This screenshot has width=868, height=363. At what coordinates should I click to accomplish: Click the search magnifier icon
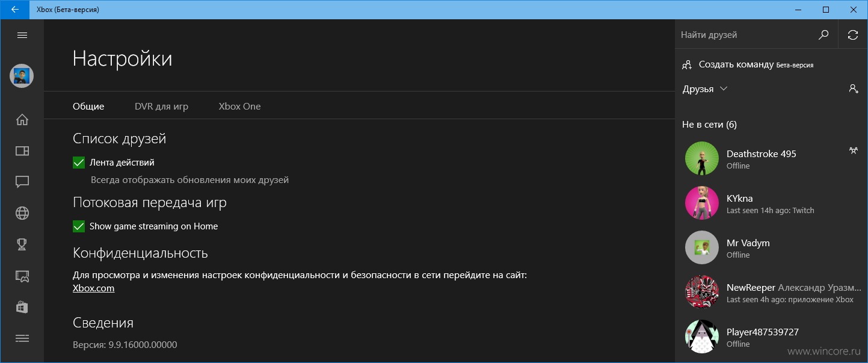click(823, 35)
